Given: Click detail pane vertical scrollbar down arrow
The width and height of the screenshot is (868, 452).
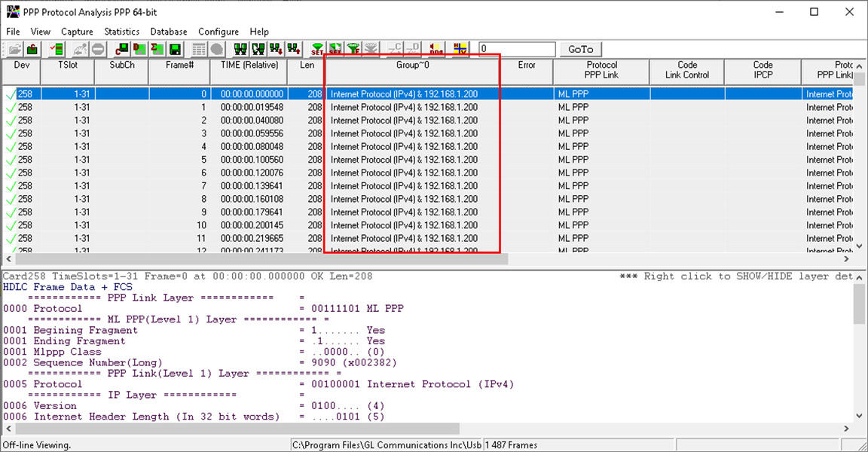Looking at the screenshot, I should 859,416.
